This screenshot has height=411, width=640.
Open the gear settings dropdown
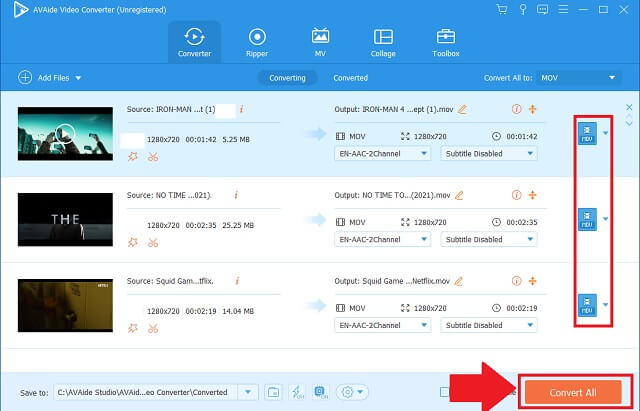pyautogui.click(x=352, y=392)
